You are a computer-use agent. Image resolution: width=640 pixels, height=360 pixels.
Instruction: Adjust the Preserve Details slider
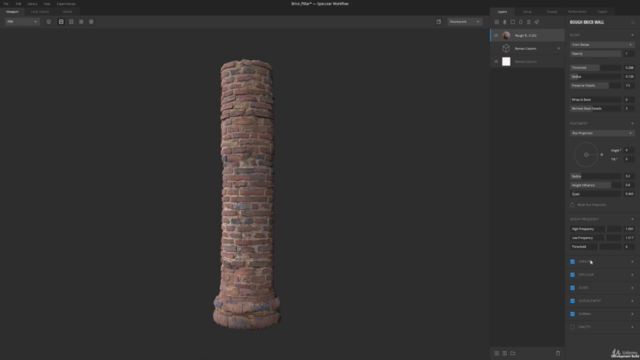click(596, 86)
